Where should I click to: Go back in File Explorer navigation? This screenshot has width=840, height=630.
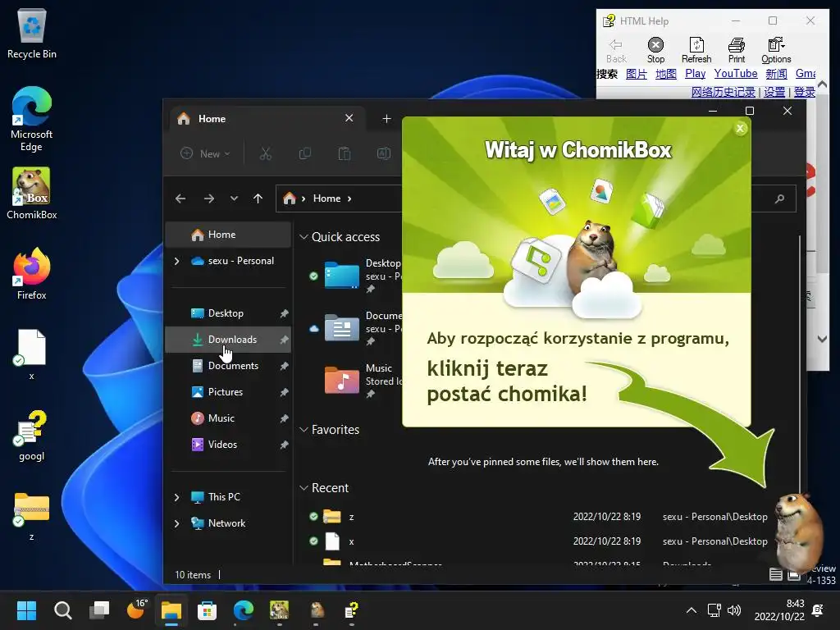click(180, 199)
